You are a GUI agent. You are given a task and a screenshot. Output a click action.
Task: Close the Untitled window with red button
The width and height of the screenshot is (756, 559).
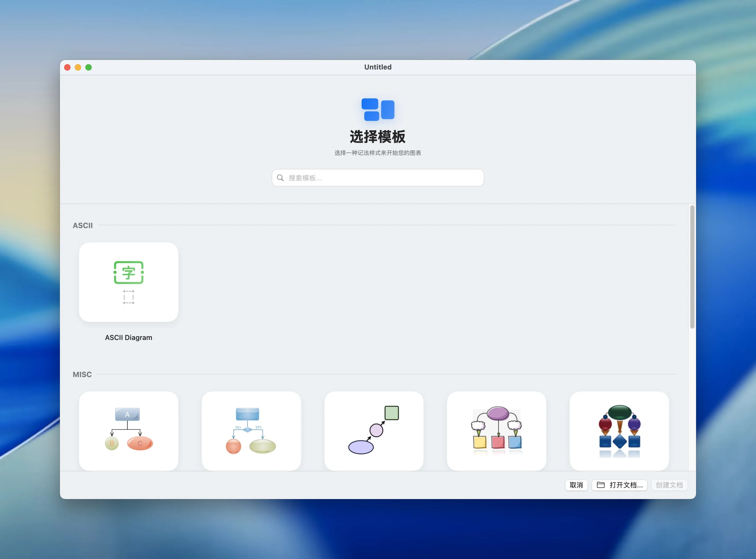67,67
